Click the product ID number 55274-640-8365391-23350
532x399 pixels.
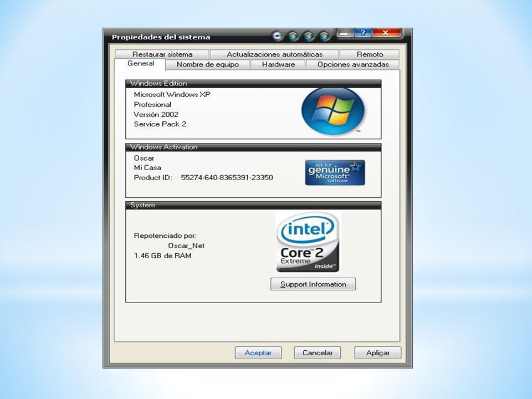[227, 177]
